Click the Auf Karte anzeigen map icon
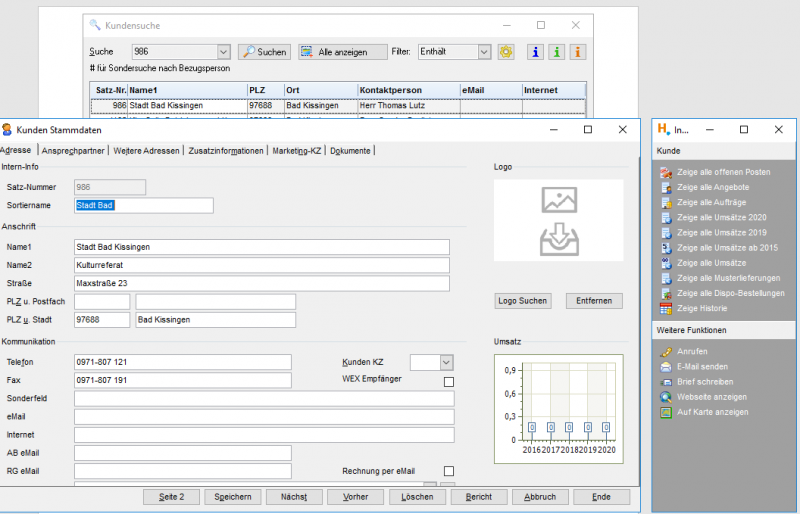Screen dimensions: 800x514 tap(666, 412)
